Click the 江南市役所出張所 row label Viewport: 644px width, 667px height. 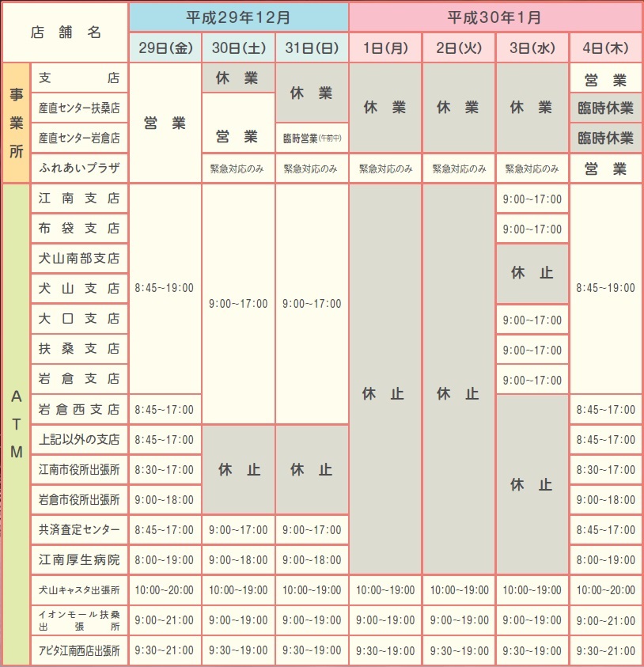[79, 470]
